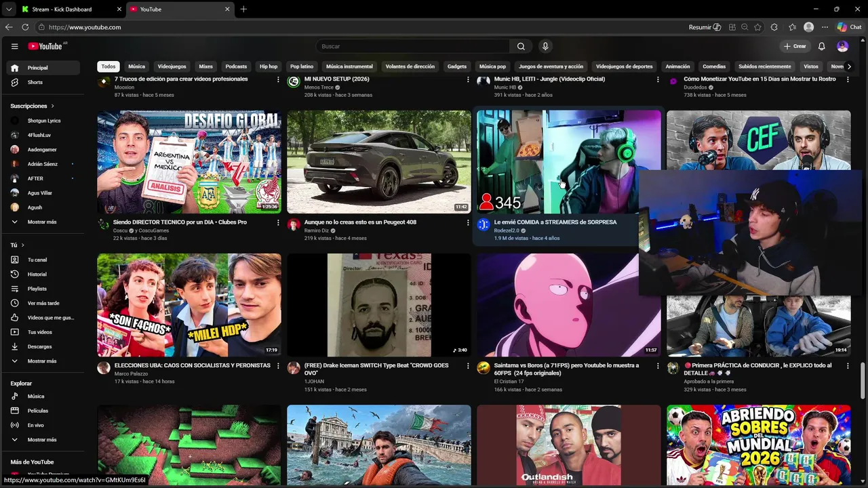Open the Tú section heading arrow

(22, 245)
